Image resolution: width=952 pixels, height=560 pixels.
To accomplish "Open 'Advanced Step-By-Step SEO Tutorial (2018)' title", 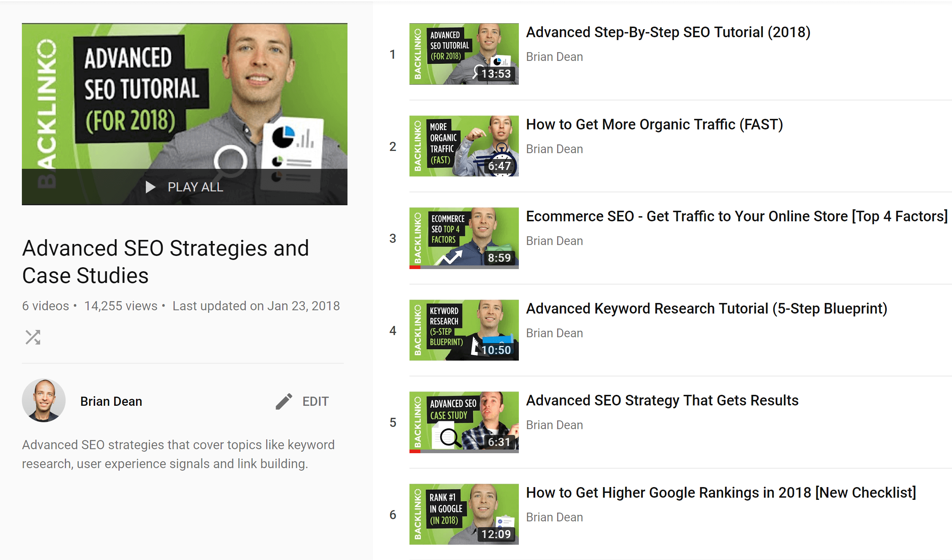I will (668, 32).
